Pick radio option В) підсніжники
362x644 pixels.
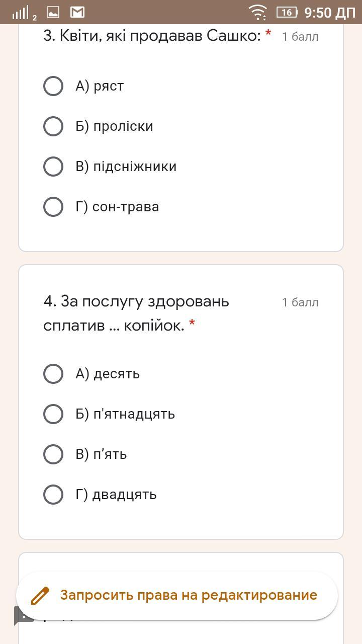[x=53, y=167]
